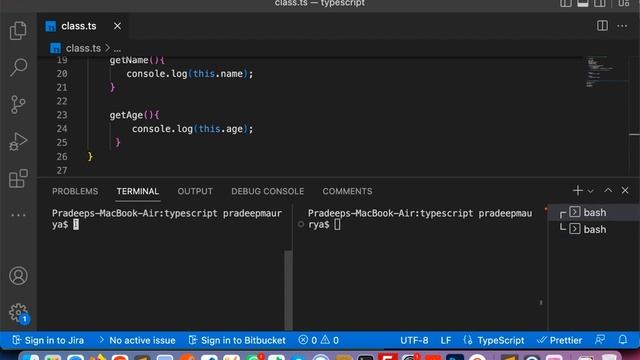The width and height of the screenshot is (640, 360).
Task: Toggle the secondary sidebar layout icon
Action: point(600,4)
